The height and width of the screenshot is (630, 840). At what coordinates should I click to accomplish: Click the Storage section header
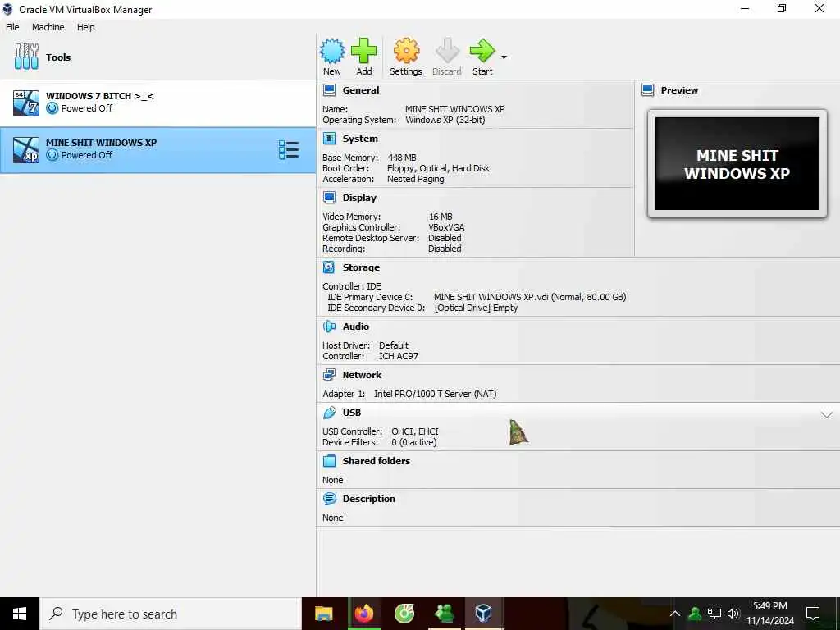[x=361, y=267]
